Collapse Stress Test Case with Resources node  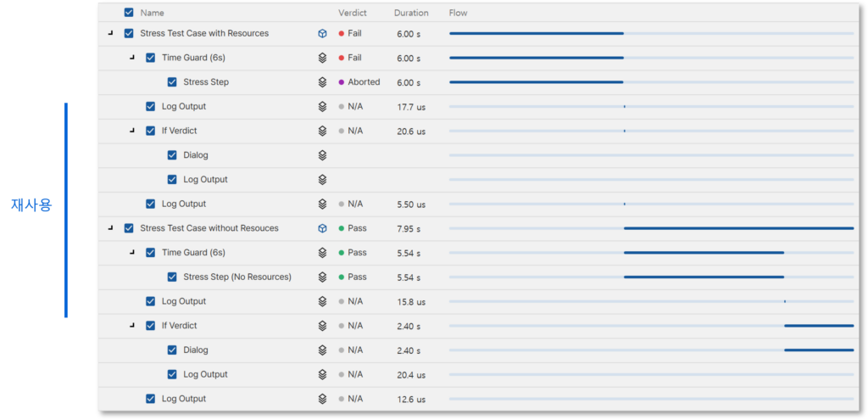(110, 33)
